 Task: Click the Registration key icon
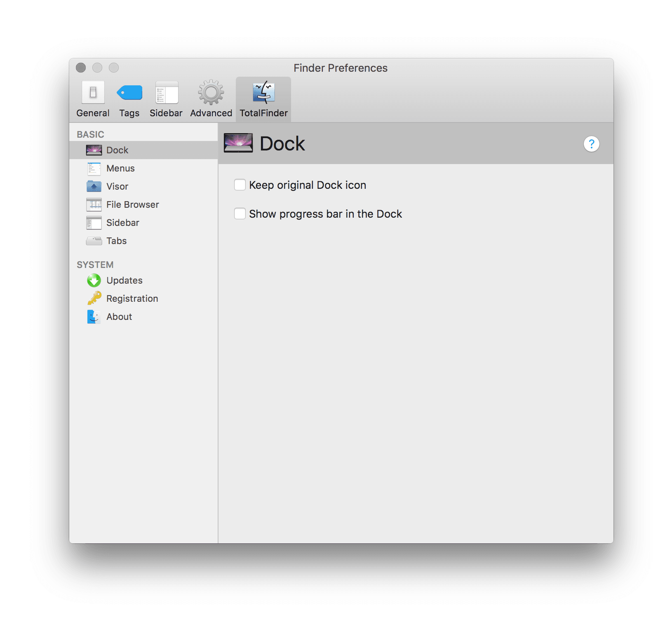[x=94, y=298]
